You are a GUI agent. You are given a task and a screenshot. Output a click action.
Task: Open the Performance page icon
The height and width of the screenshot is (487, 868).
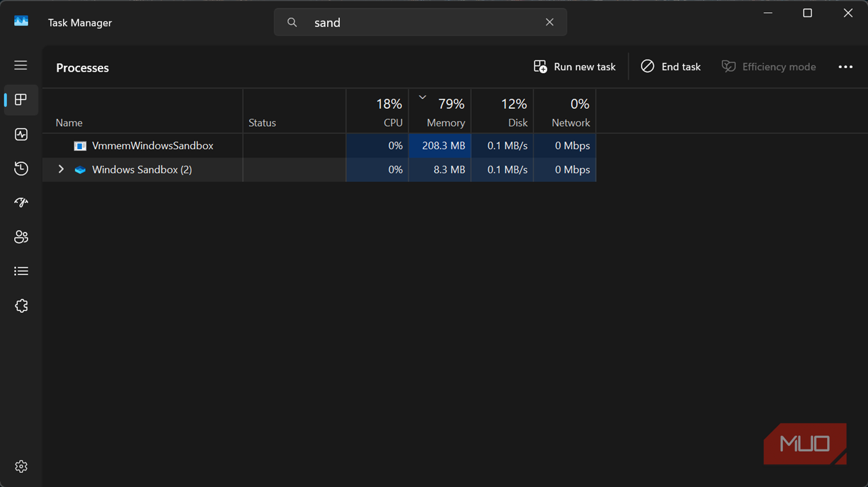(20, 134)
